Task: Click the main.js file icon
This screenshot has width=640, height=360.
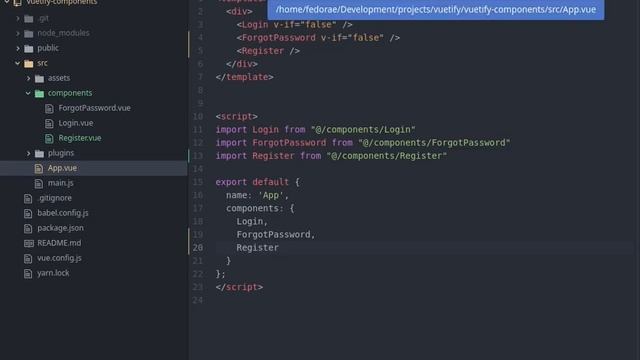Action: pyautogui.click(x=39, y=184)
